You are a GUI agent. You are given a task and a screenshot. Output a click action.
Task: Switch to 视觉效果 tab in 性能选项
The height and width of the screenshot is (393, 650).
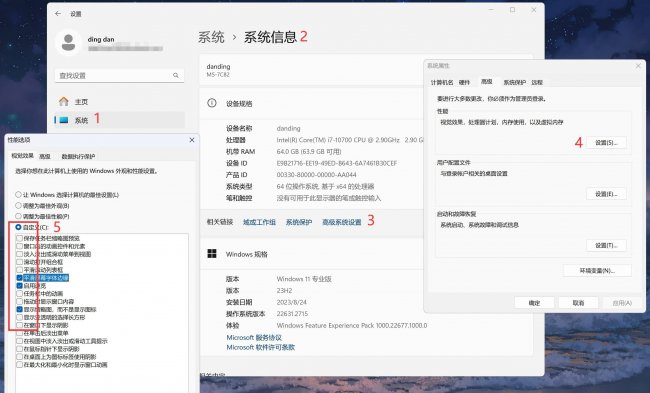tap(22, 156)
